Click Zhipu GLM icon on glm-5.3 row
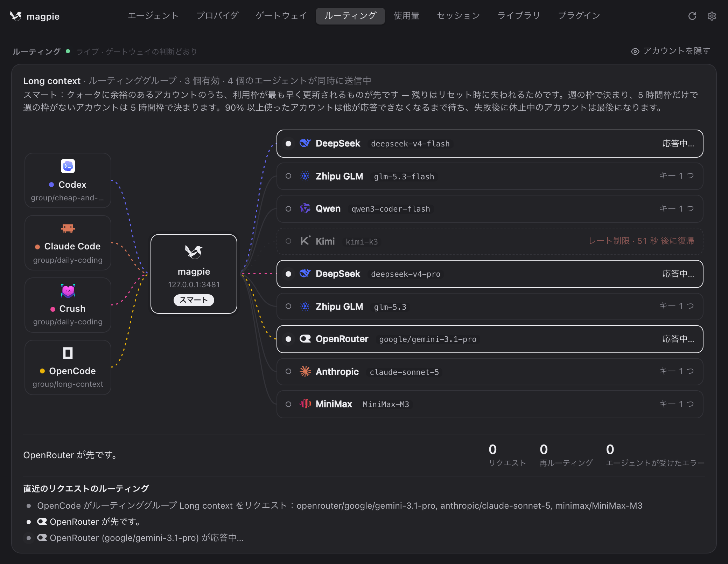This screenshot has height=564, width=728. pyautogui.click(x=305, y=306)
